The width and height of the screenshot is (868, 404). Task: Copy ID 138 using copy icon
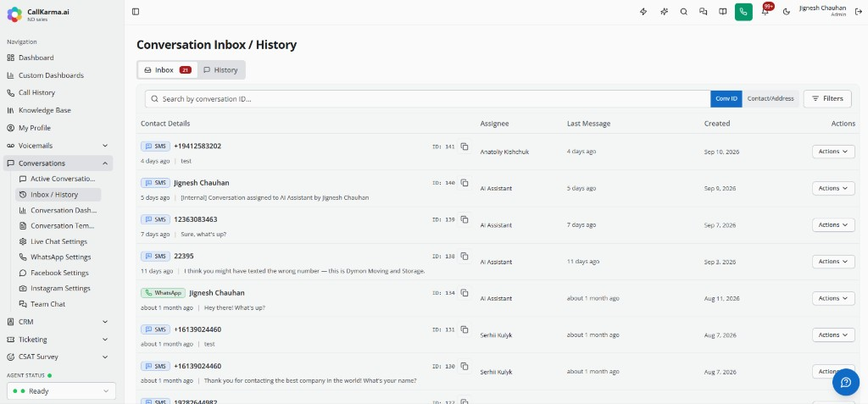[x=465, y=257]
